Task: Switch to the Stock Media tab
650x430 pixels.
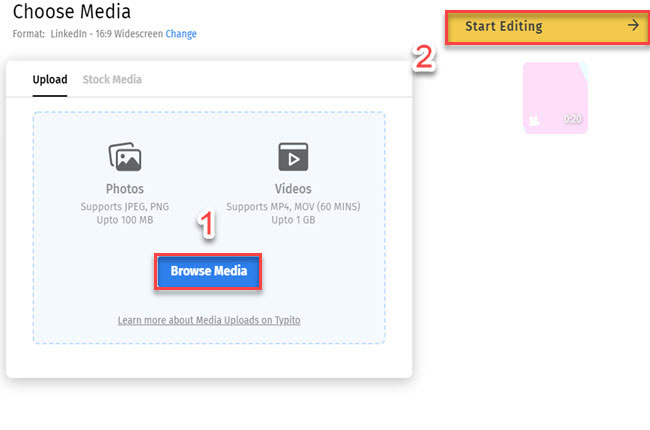Action: click(112, 79)
